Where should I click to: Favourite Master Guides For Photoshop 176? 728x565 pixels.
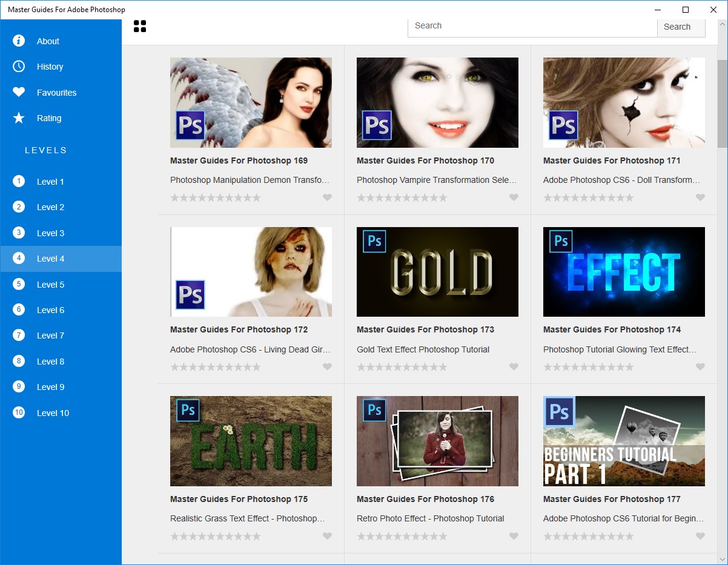coord(514,536)
